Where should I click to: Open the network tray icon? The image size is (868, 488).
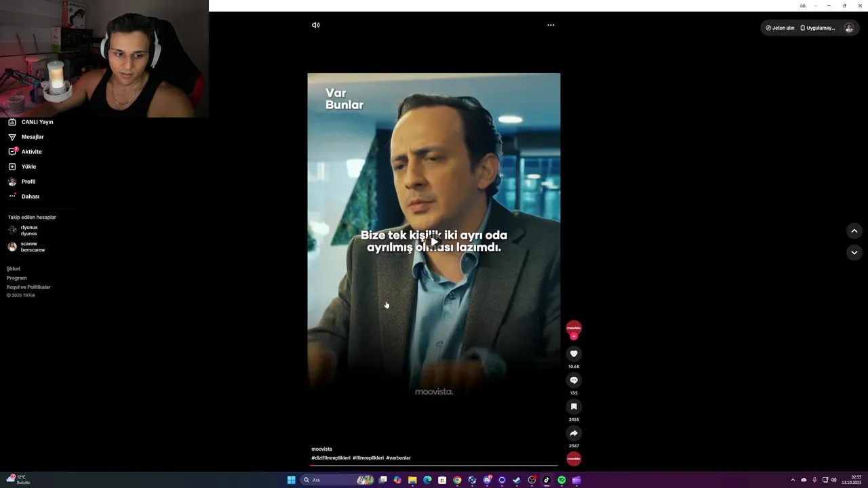coord(825,480)
